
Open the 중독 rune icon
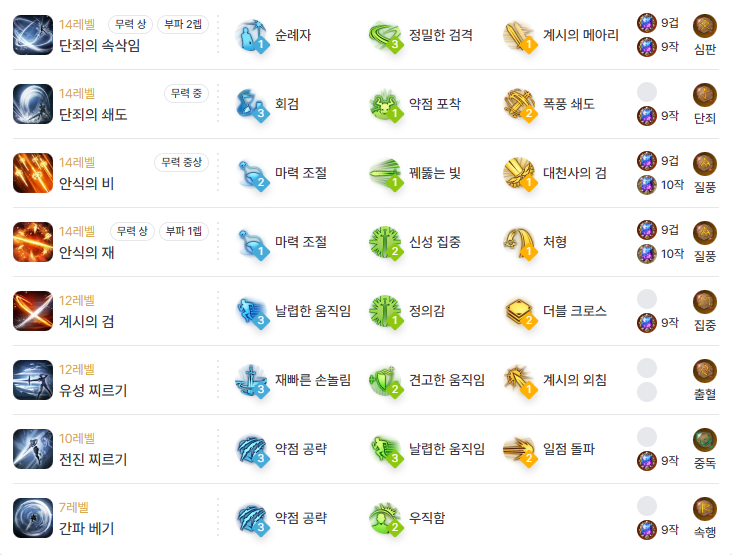click(x=705, y=440)
